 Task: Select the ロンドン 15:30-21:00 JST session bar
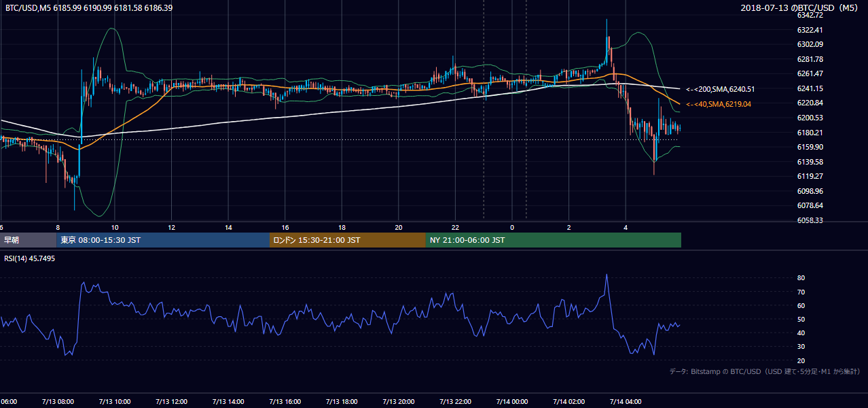click(x=348, y=240)
